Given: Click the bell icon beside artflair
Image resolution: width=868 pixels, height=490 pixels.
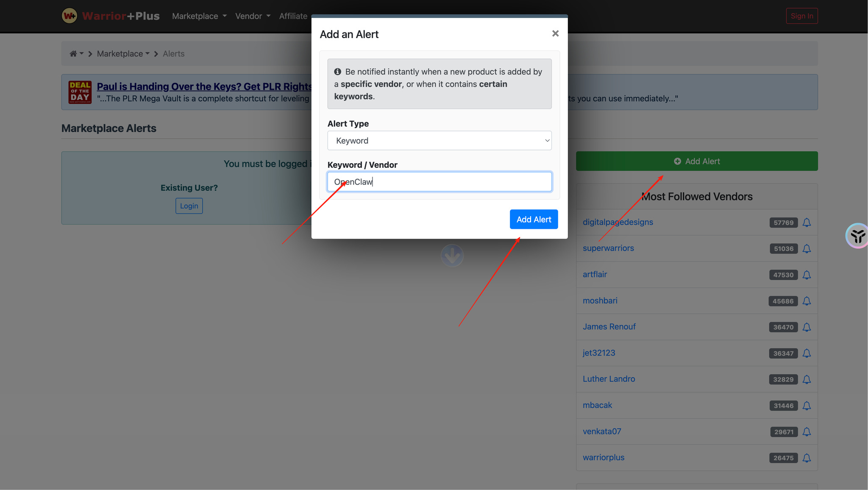Looking at the screenshot, I should [807, 275].
